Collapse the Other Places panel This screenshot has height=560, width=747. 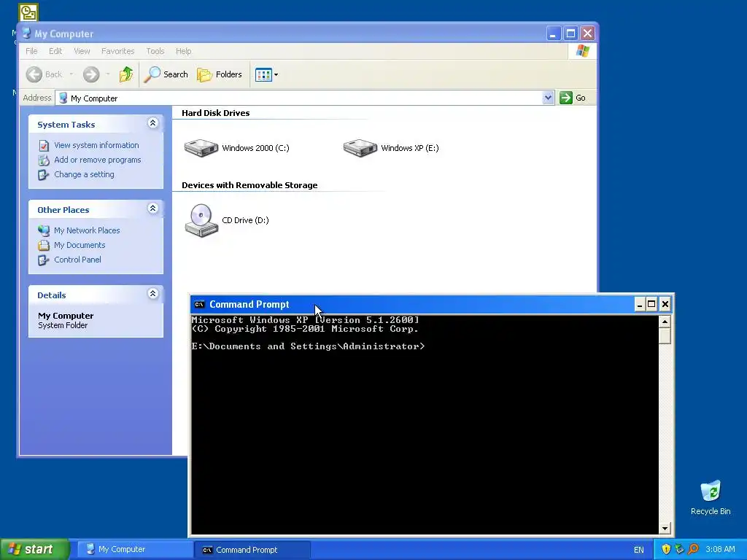pyautogui.click(x=152, y=209)
